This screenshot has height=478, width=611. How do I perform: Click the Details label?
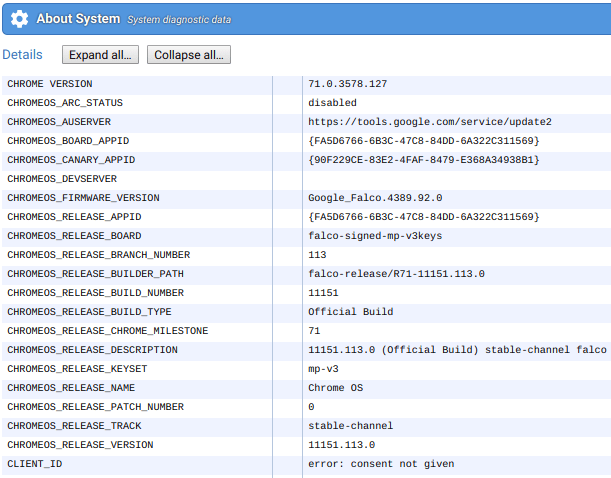click(x=23, y=55)
